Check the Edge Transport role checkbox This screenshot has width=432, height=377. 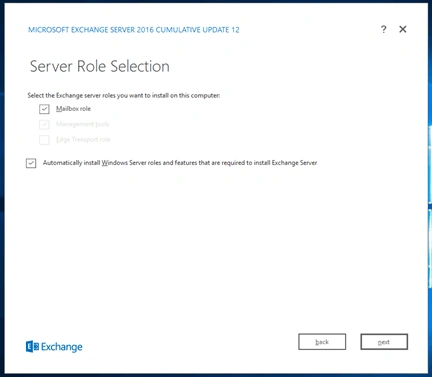44,140
